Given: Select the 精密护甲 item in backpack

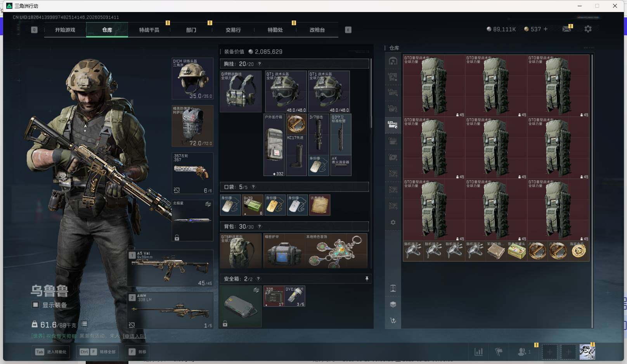Looking at the screenshot, I should 284,250.
